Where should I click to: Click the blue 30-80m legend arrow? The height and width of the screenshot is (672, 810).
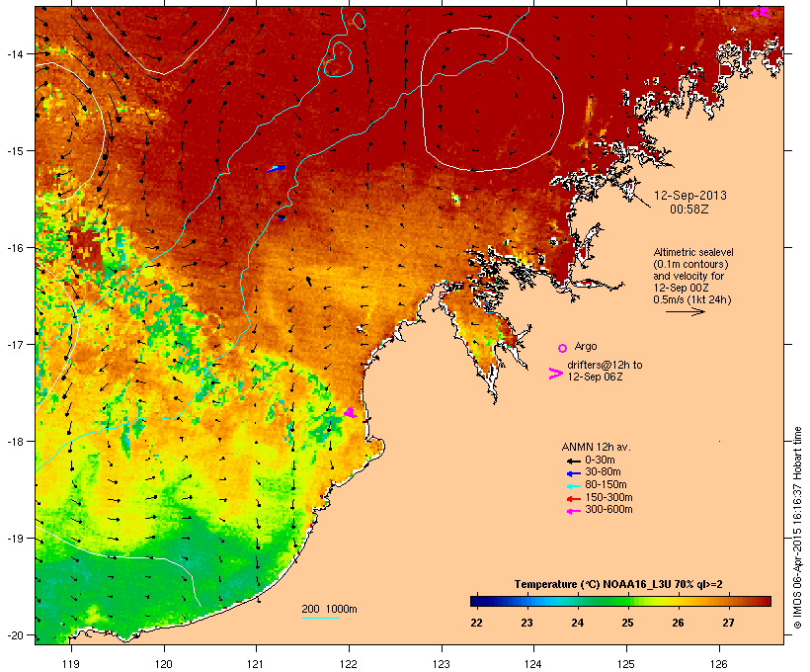click(573, 473)
